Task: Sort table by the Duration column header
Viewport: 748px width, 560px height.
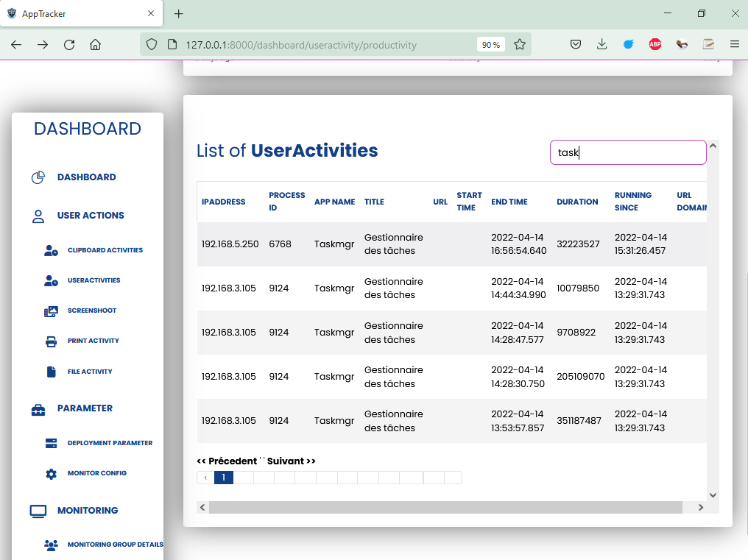Action: 577,202
